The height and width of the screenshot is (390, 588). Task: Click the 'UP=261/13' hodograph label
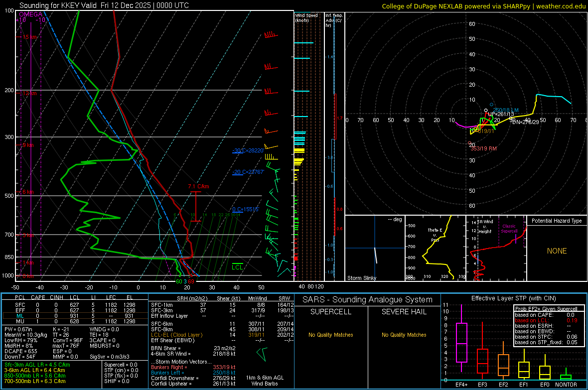pos(501,114)
